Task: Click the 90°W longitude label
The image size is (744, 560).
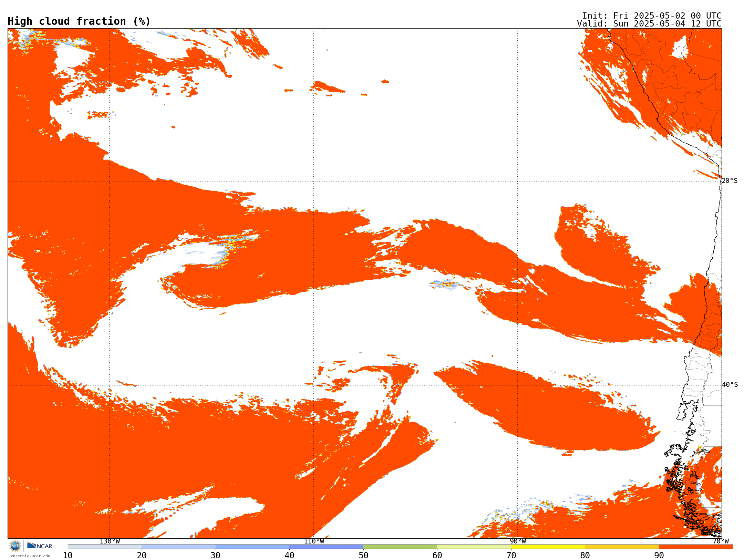Action: tap(518, 541)
